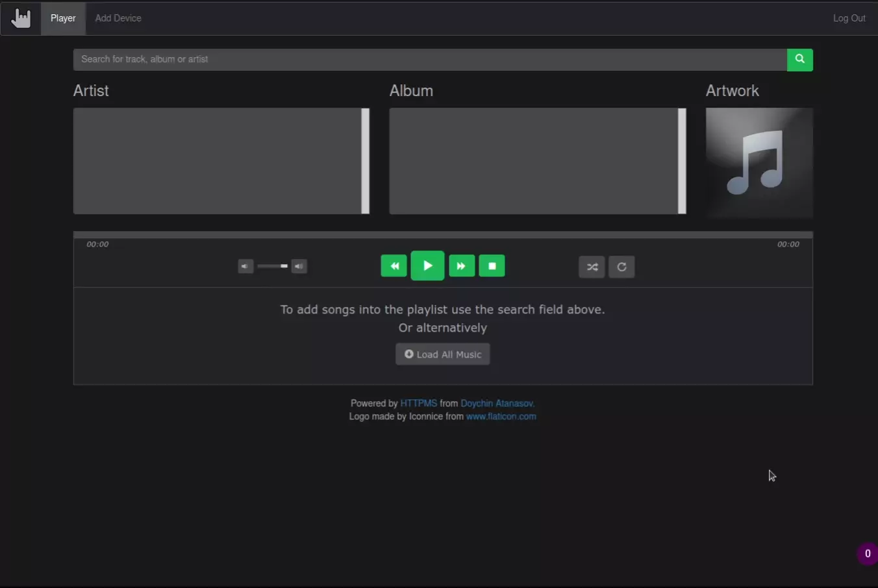Click the rock-hand logo icon
Viewport: 878px width, 588px height.
click(21, 18)
